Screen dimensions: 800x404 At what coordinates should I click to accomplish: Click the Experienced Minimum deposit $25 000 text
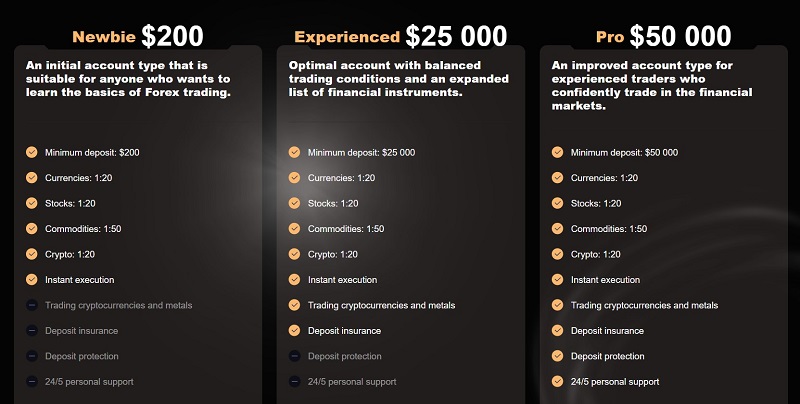point(361,152)
